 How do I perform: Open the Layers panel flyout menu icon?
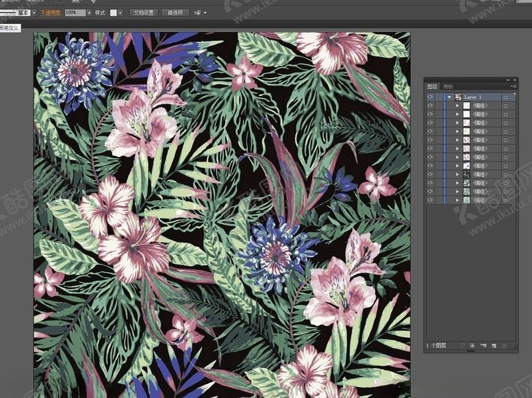pos(514,86)
